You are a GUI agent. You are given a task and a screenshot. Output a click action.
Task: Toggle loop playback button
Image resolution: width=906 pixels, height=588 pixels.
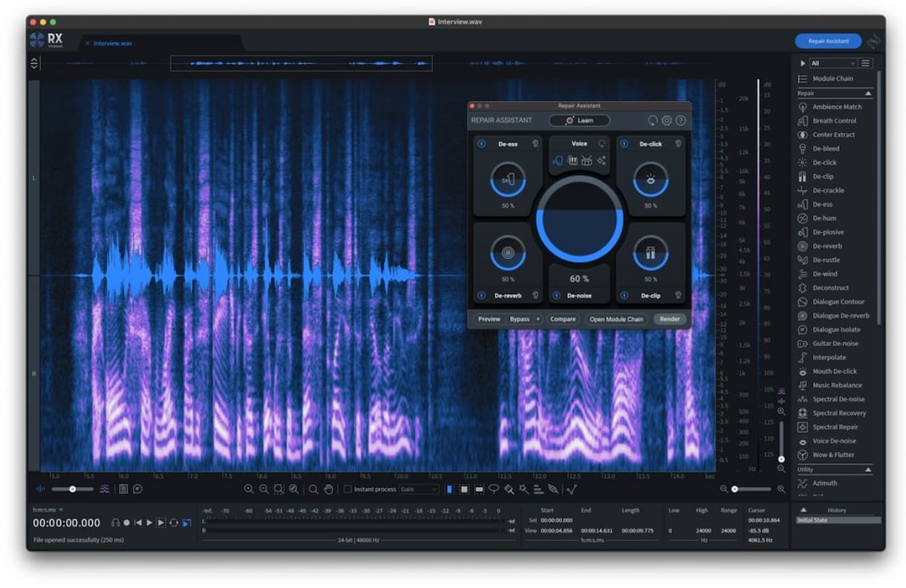[x=174, y=523]
